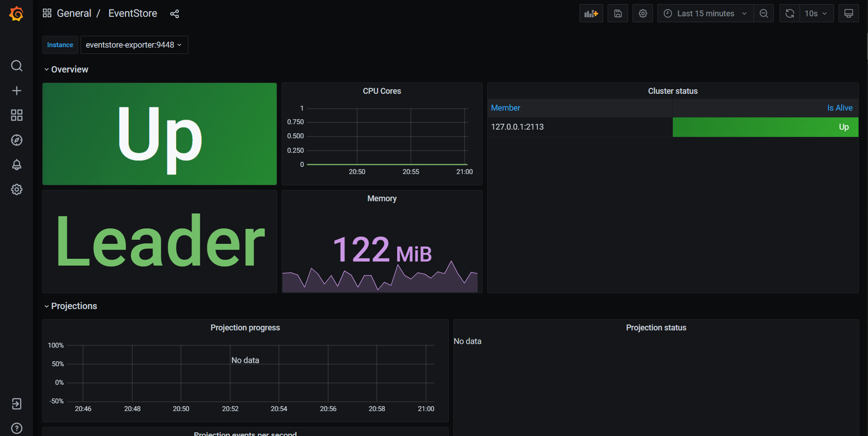Image resolution: width=868 pixels, height=436 pixels.
Task: Click the Grafana logo home icon
Action: pos(16,14)
